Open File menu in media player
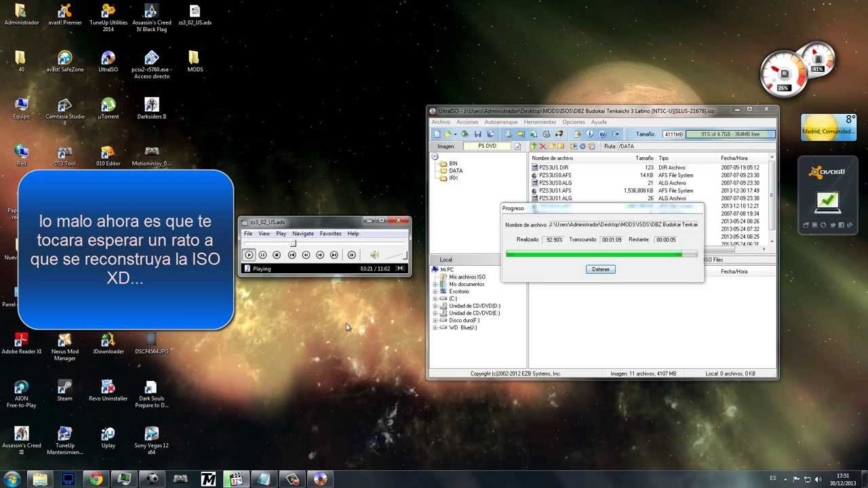 pyautogui.click(x=248, y=234)
